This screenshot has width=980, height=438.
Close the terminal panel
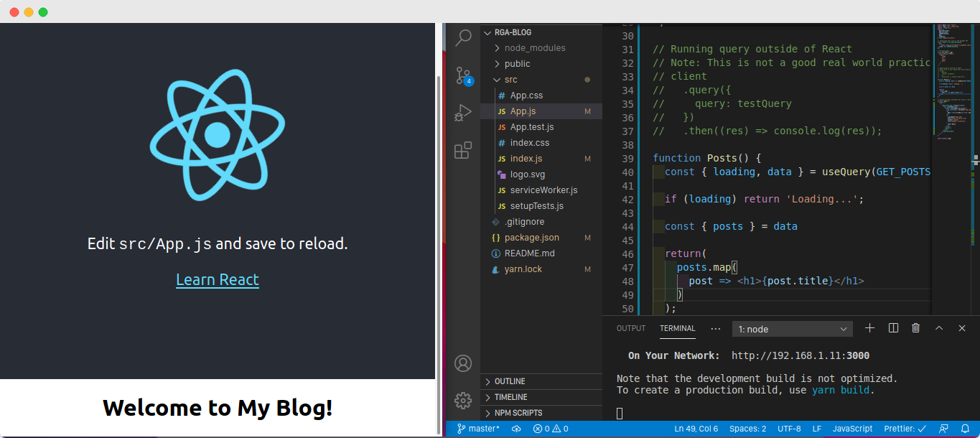pos(962,328)
